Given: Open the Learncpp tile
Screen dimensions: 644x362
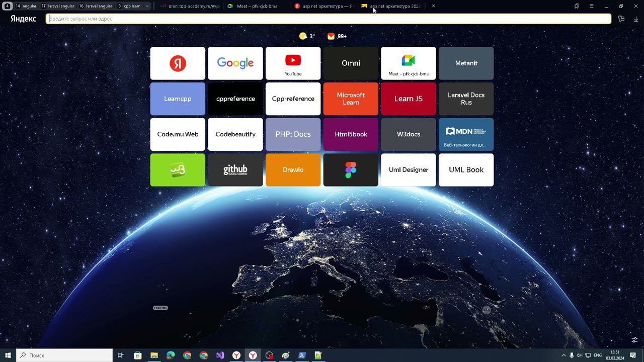Looking at the screenshot, I should pos(178,99).
